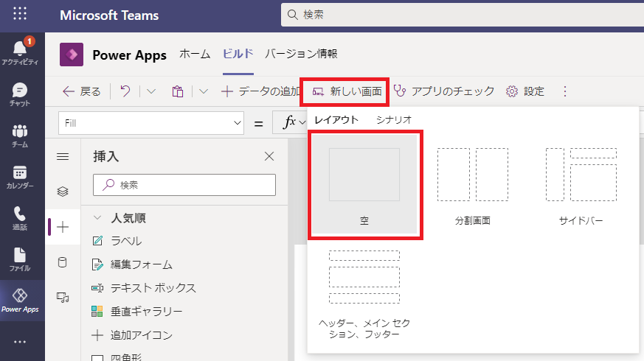The image size is (644, 361).
Task: Switch to バージョン情報 tab
Action: coord(301,54)
